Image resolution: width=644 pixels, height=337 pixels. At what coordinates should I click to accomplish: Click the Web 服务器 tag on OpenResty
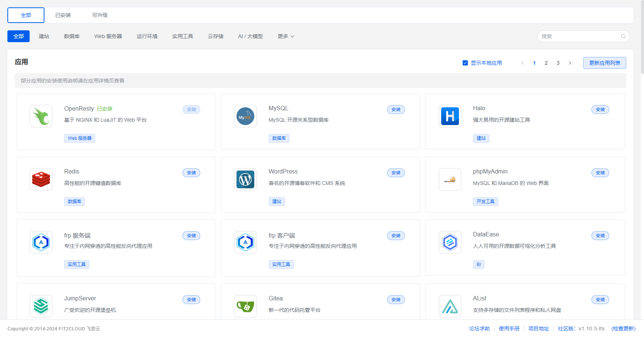click(x=80, y=138)
